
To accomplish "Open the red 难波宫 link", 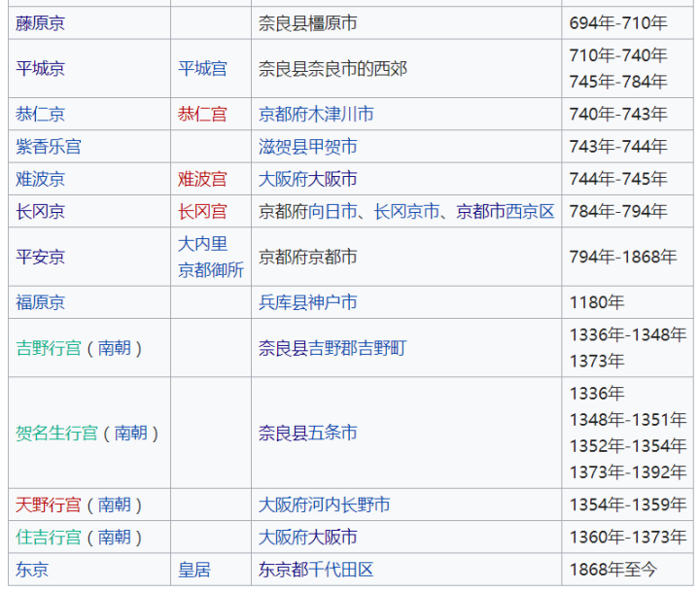I will pyautogui.click(x=202, y=180).
